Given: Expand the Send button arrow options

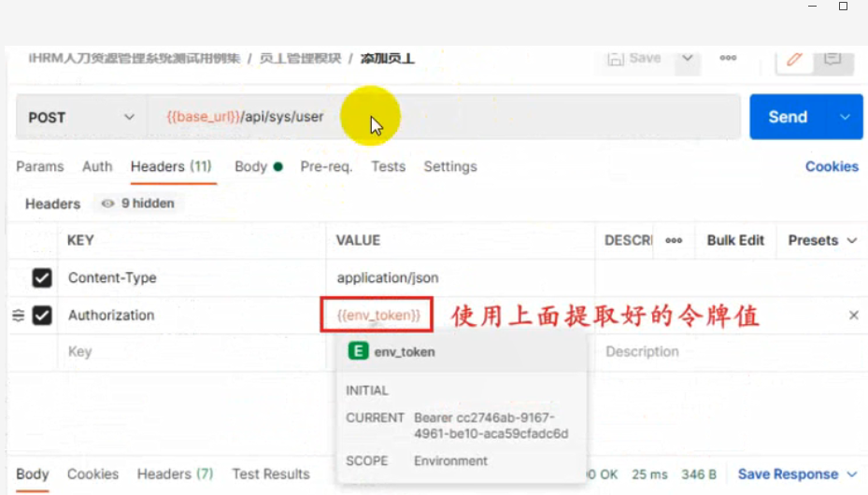Looking at the screenshot, I should [x=845, y=118].
